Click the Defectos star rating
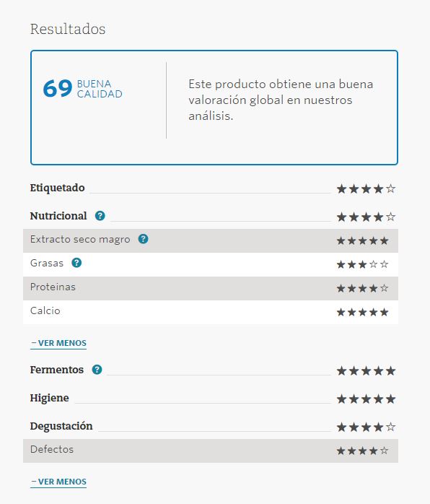Screen dimensions: 430x504 pyautogui.click(x=363, y=451)
